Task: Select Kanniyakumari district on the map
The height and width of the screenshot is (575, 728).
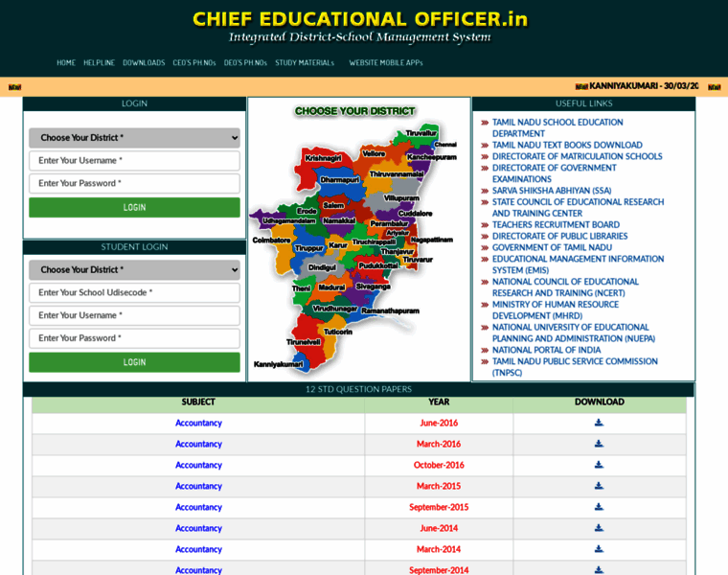Action: (278, 364)
